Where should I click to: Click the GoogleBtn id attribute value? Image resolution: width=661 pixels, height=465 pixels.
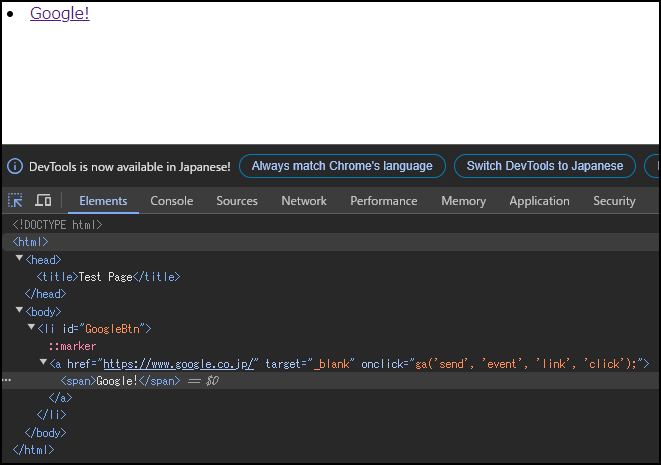[113, 329]
